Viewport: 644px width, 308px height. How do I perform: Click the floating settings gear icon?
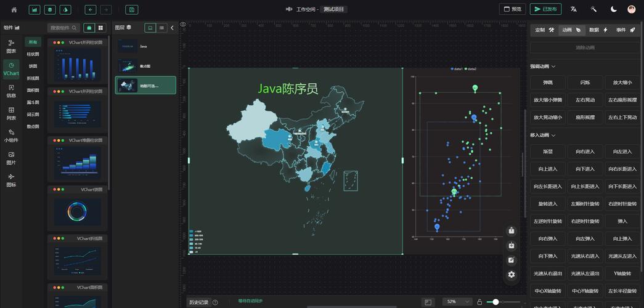point(512,275)
